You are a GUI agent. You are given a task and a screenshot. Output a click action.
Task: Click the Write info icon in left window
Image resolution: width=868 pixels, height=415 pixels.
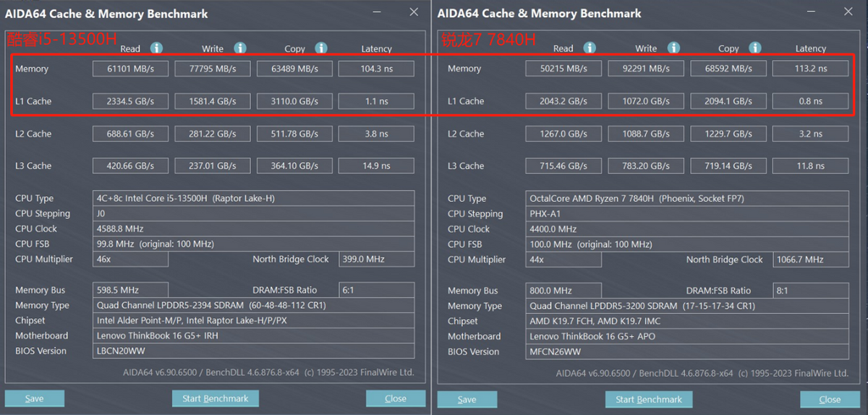tap(239, 48)
